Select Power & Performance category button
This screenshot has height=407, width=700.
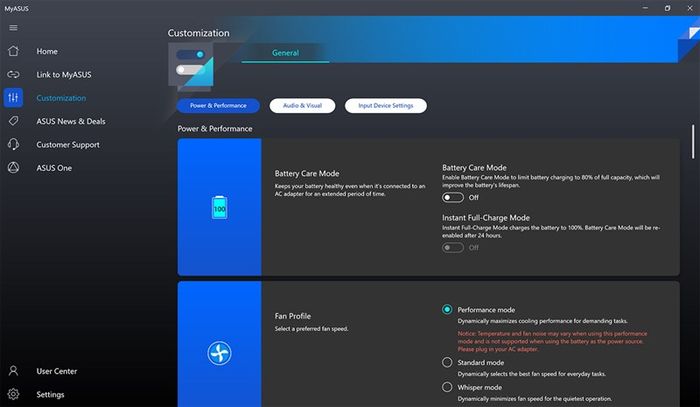[x=218, y=106]
